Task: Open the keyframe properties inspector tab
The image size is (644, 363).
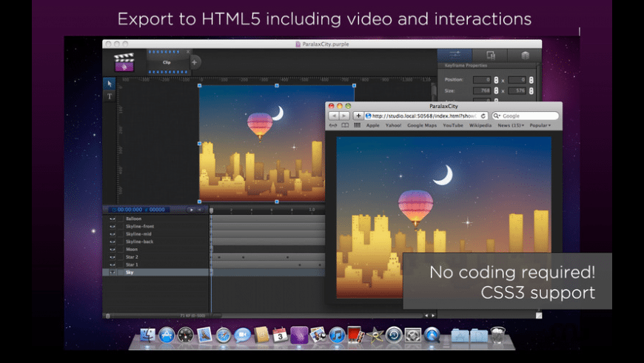Action: (x=455, y=55)
